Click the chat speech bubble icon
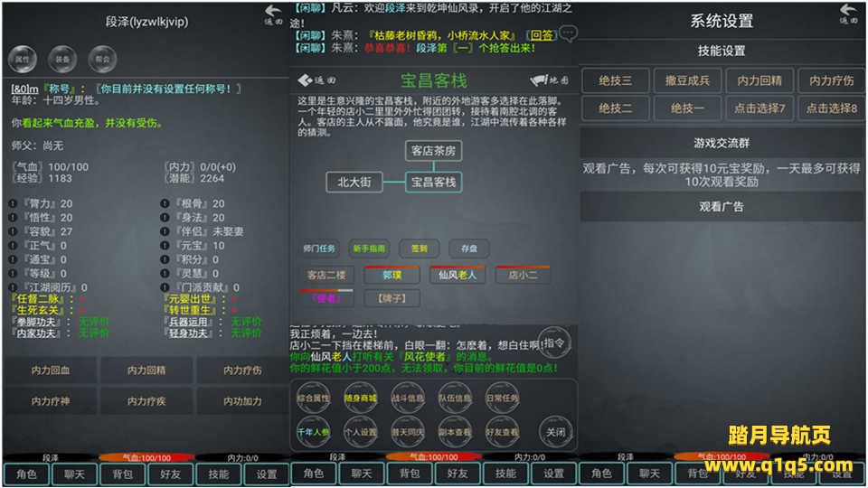Screen dimensions: 868x488 (568, 34)
